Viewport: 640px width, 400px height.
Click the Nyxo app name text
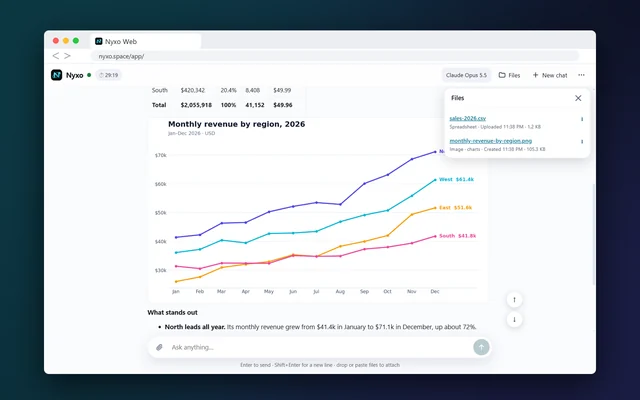[75, 75]
